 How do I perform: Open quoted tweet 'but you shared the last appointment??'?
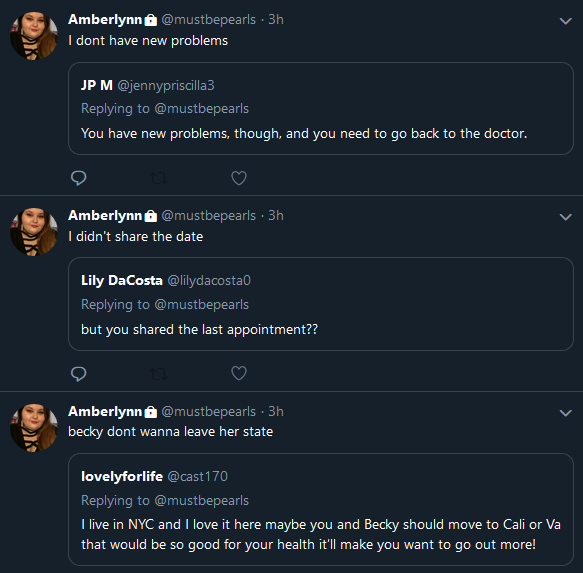pyautogui.click(x=321, y=304)
